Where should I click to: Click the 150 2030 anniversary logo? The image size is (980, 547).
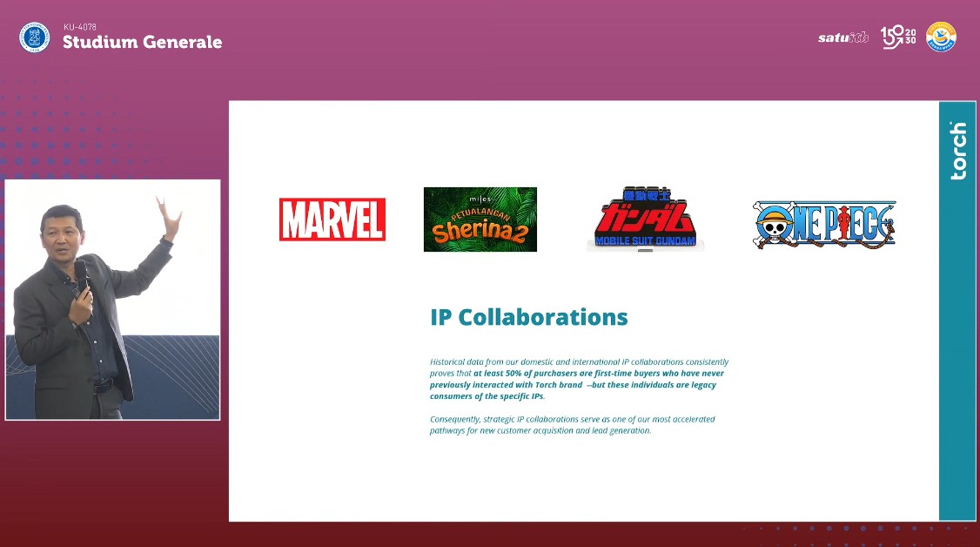pyautogui.click(x=898, y=37)
